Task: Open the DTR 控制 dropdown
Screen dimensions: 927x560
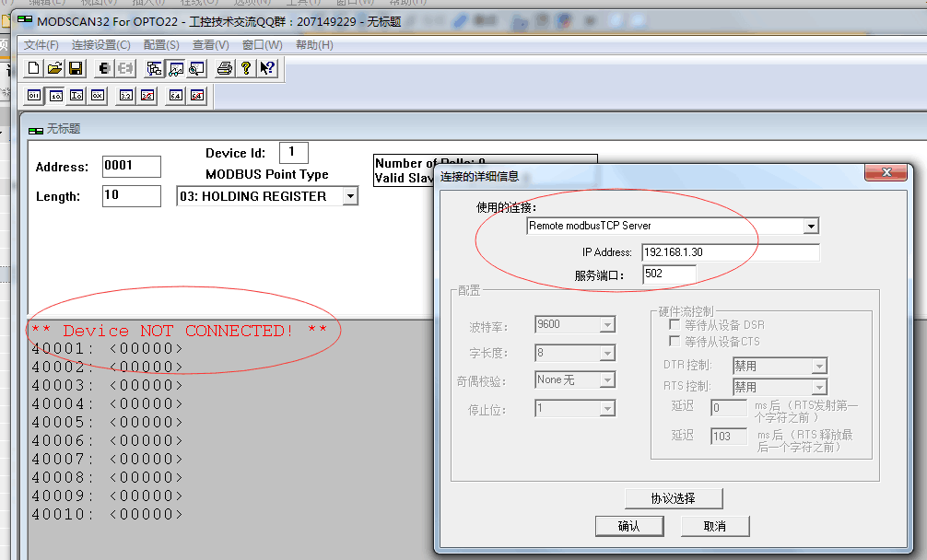Action: pos(819,367)
